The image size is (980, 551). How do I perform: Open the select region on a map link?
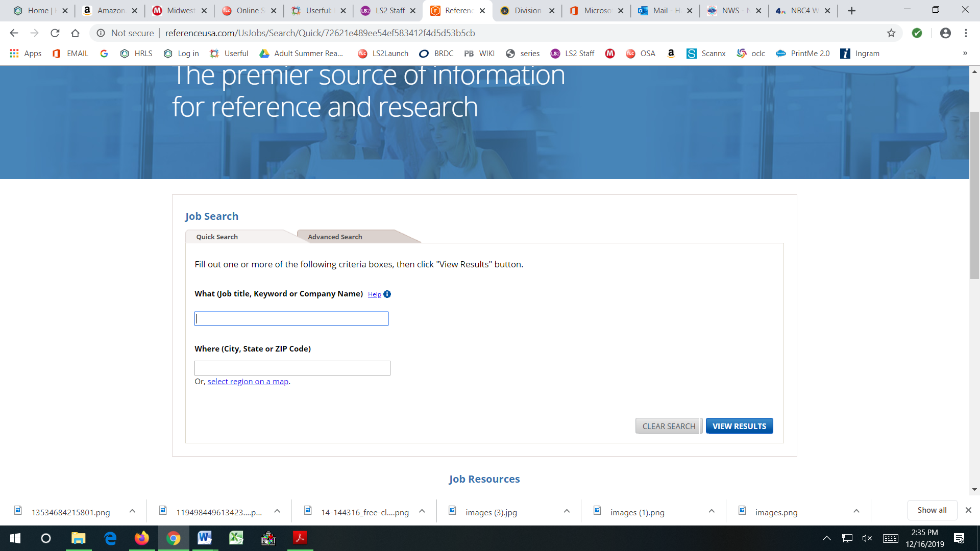248,382
